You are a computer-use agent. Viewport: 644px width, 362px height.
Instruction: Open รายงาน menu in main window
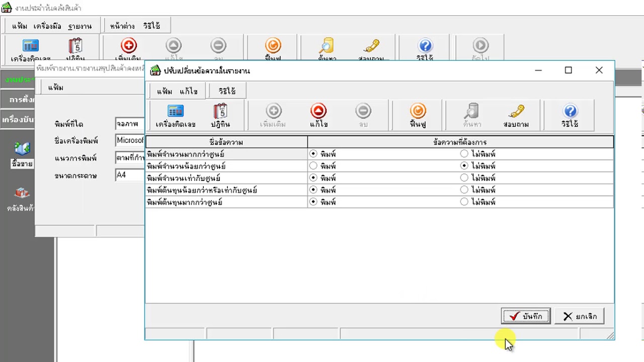pos(79,26)
